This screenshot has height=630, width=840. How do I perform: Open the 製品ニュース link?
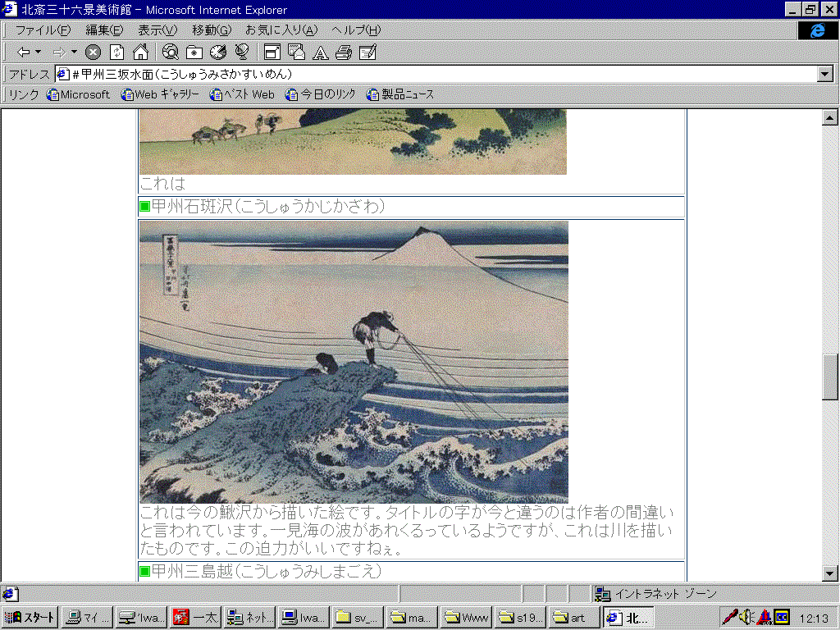tap(400, 95)
